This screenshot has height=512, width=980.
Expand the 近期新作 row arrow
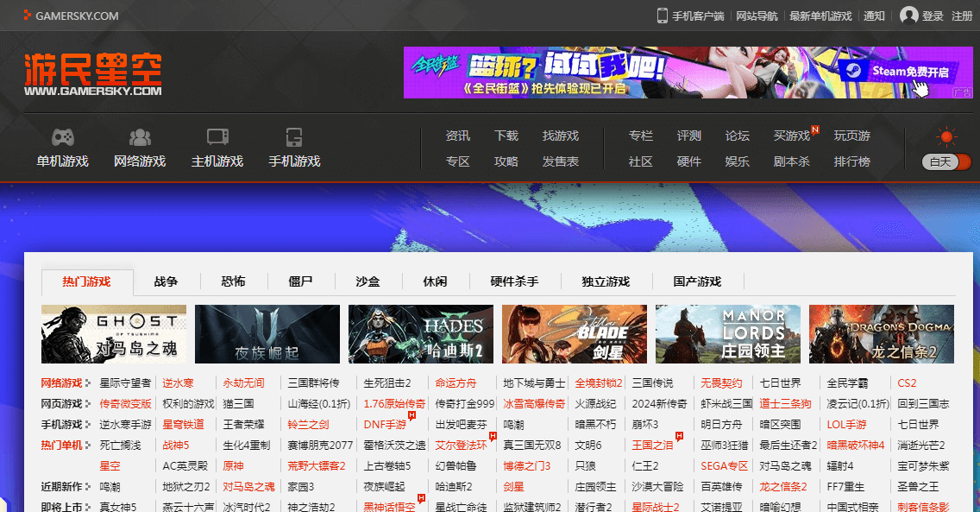87,486
